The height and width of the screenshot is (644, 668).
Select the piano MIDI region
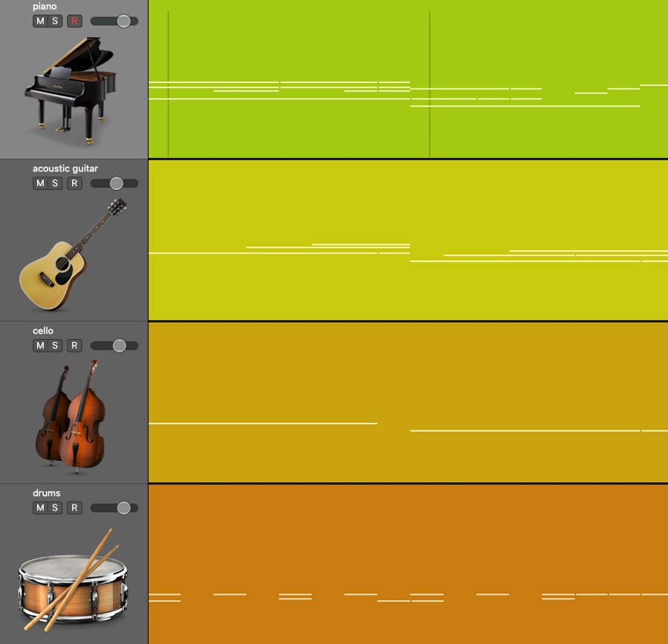tap(408, 78)
